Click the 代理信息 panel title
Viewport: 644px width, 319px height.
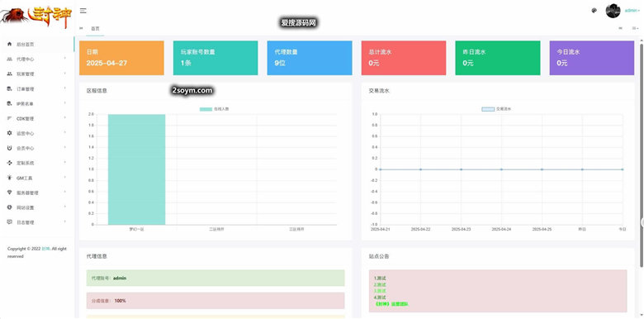[x=97, y=256]
